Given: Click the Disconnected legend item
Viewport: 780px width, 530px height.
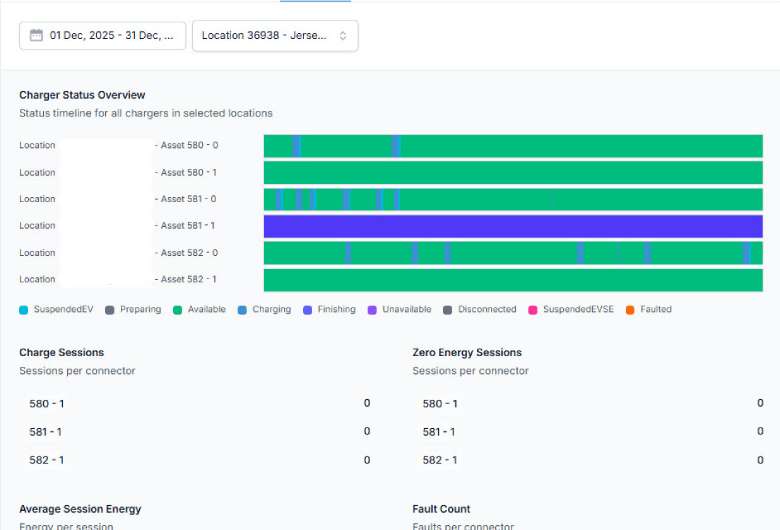Looking at the screenshot, I should coord(480,310).
